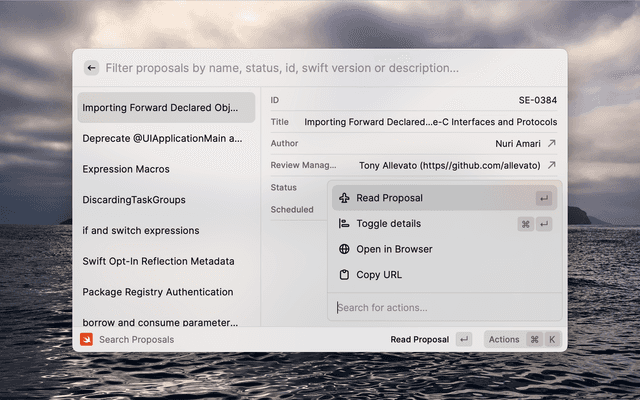The height and width of the screenshot is (400, 640).
Task: Open Tony Allevato review manager link arrow
Action: pos(551,165)
